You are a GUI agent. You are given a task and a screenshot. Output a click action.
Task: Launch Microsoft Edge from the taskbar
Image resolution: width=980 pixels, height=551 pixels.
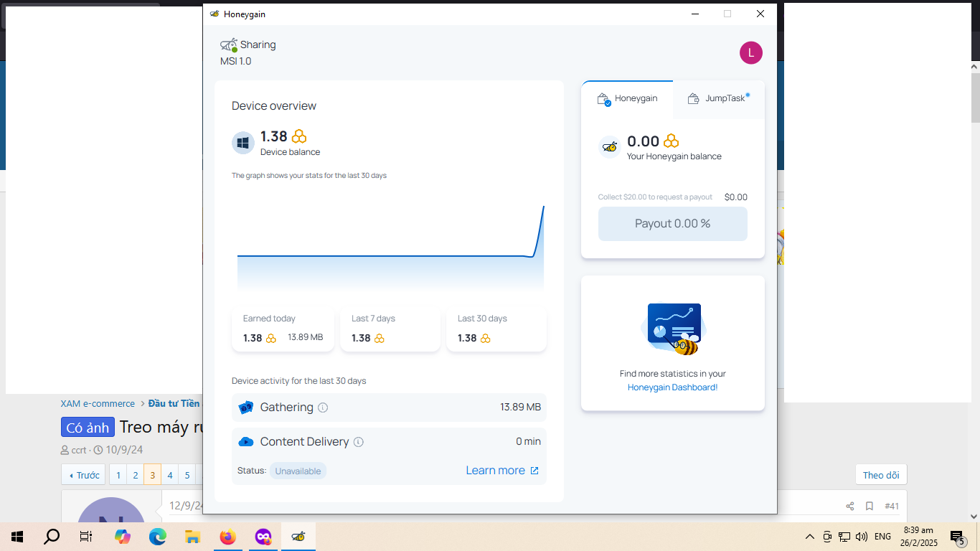click(x=158, y=537)
